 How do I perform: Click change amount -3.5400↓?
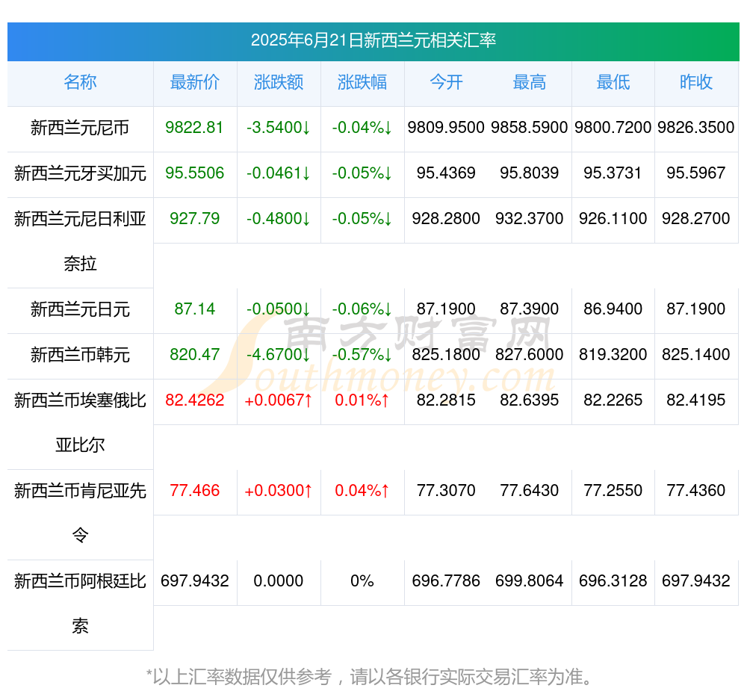coord(278,127)
